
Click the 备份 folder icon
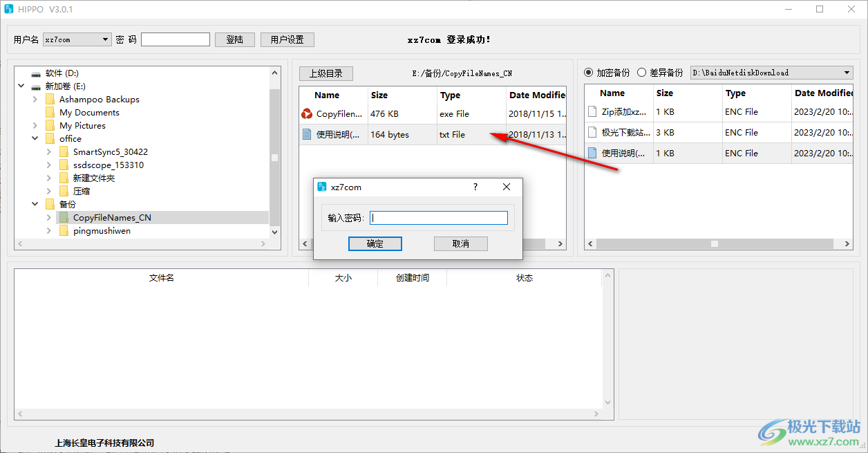tap(50, 205)
